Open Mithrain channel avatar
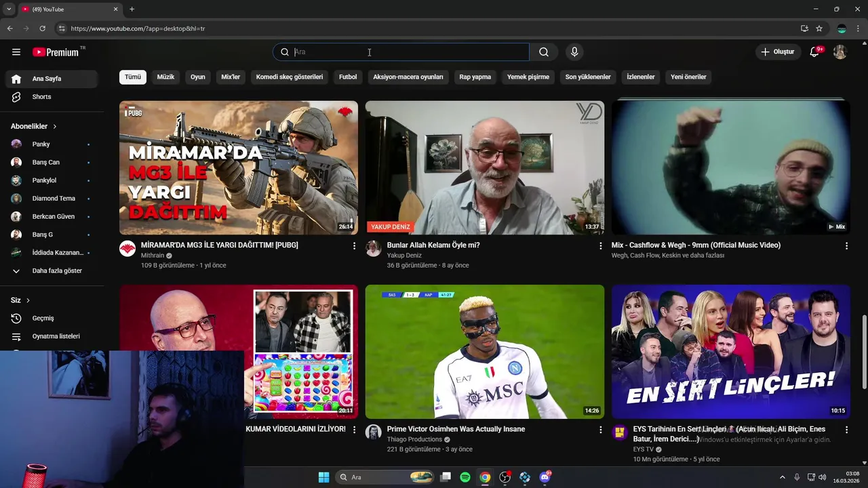868x488 pixels. tap(127, 249)
